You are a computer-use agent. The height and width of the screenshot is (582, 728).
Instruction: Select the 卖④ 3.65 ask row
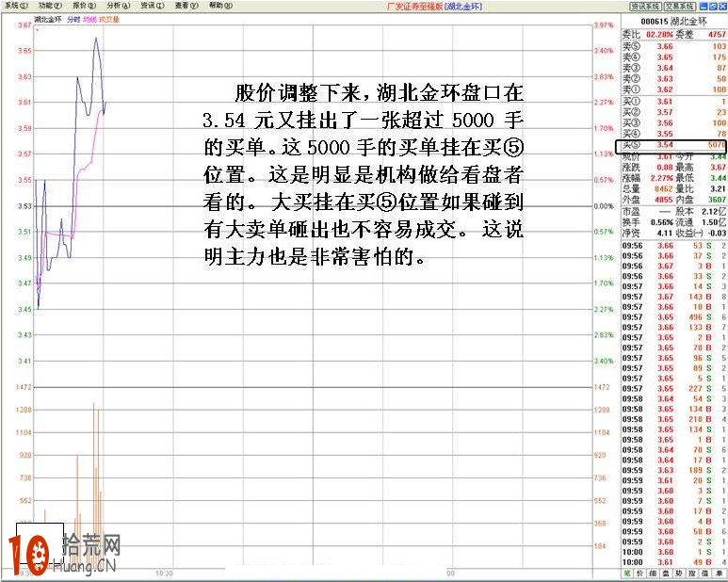pos(674,57)
